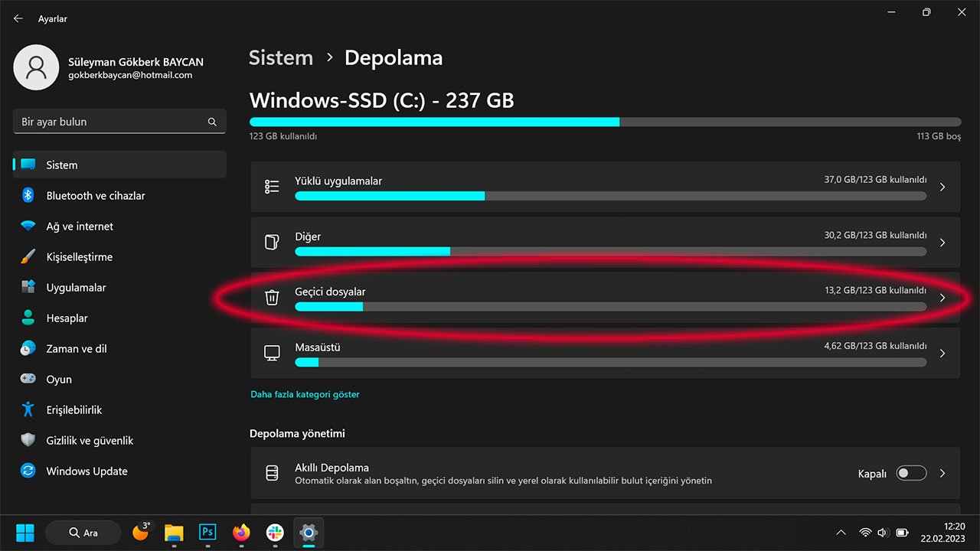Open Firefox from the taskbar
The height and width of the screenshot is (551, 980).
(x=241, y=532)
